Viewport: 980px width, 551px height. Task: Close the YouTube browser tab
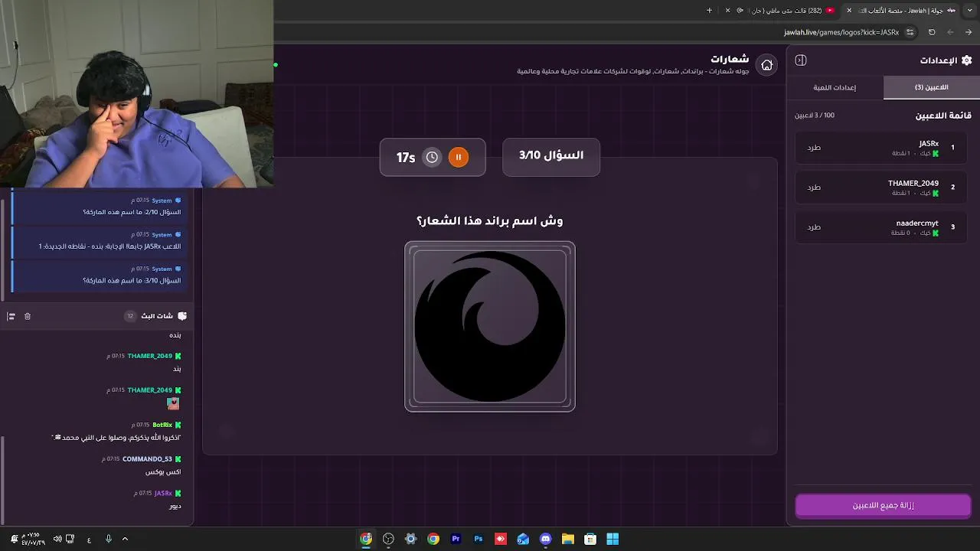click(728, 10)
